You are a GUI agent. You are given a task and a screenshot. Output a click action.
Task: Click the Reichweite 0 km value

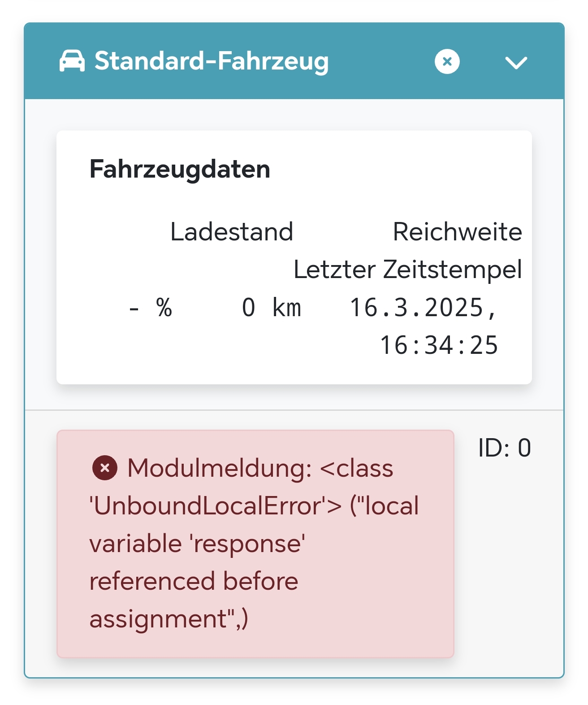(271, 307)
